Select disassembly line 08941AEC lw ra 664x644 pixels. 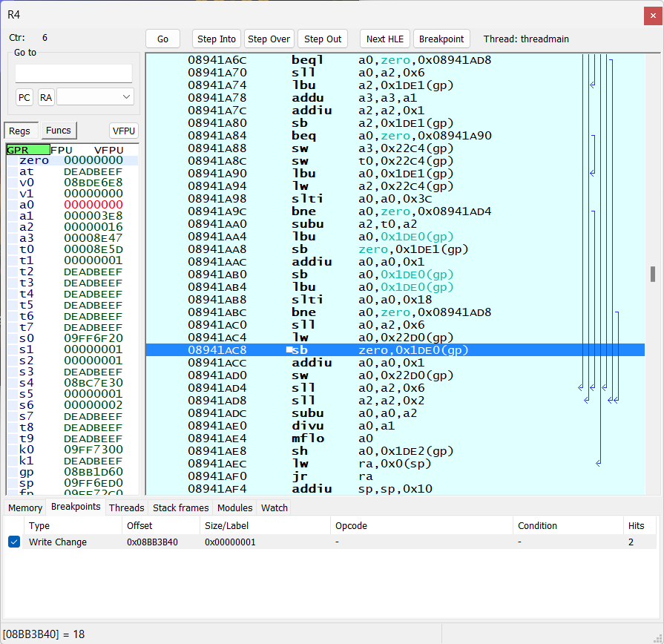pos(395,464)
